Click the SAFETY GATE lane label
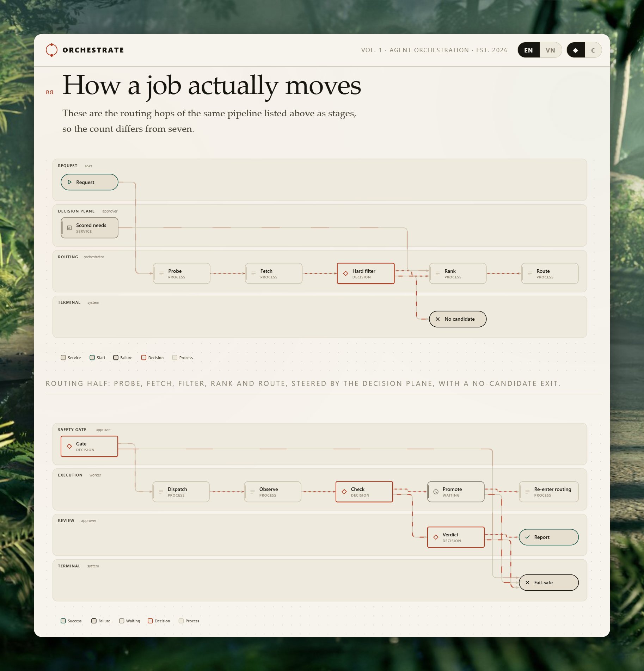 point(72,430)
